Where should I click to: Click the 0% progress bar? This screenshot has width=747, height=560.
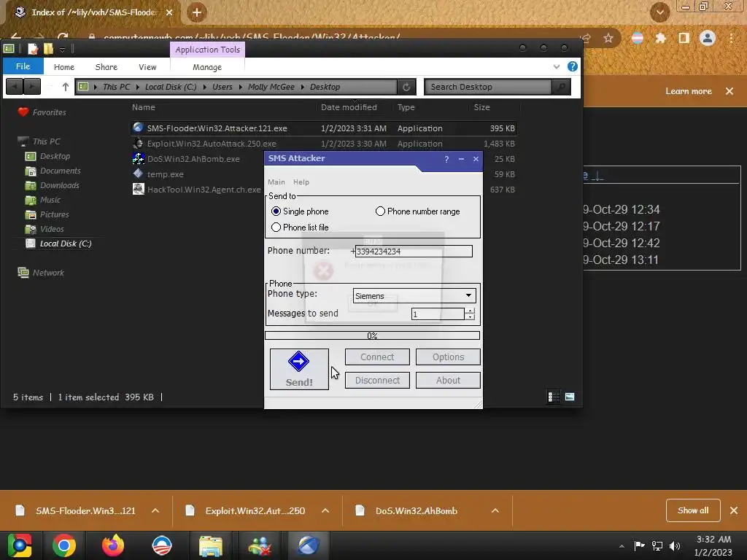click(372, 335)
